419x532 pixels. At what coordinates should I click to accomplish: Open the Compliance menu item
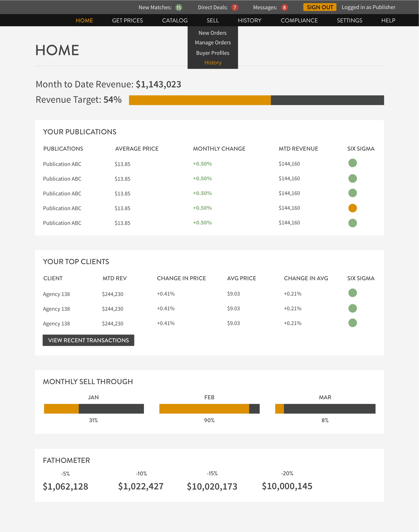[299, 20]
